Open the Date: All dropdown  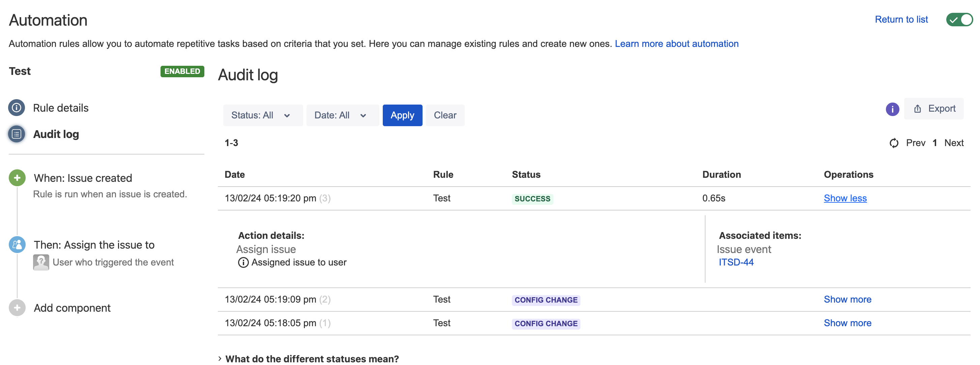click(342, 115)
